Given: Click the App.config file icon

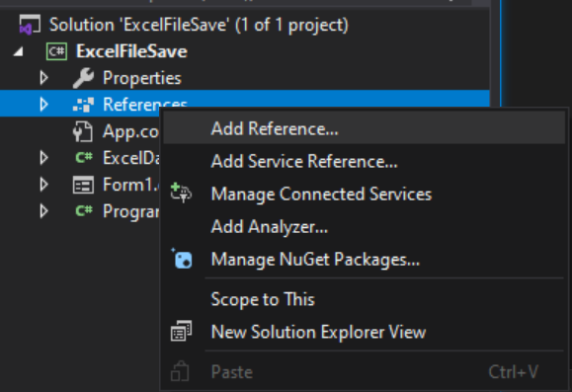Looking at the screenshot, I should click(83, 131).
